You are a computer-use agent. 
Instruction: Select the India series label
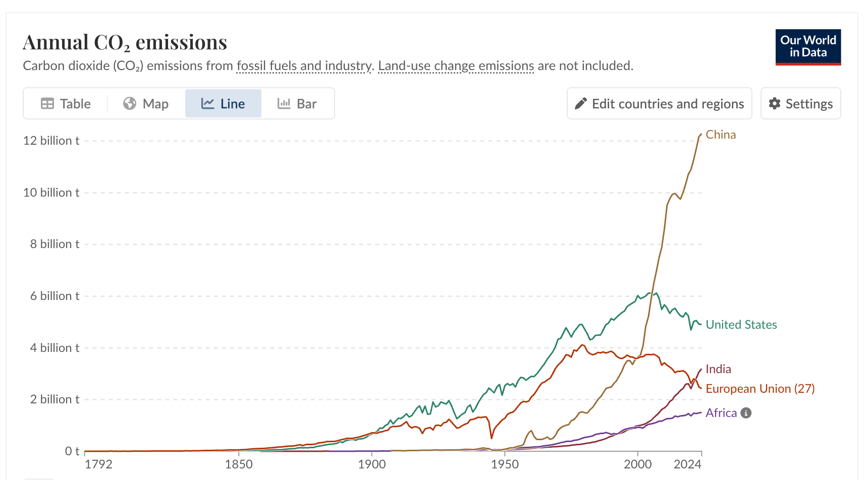click(718, 369)
